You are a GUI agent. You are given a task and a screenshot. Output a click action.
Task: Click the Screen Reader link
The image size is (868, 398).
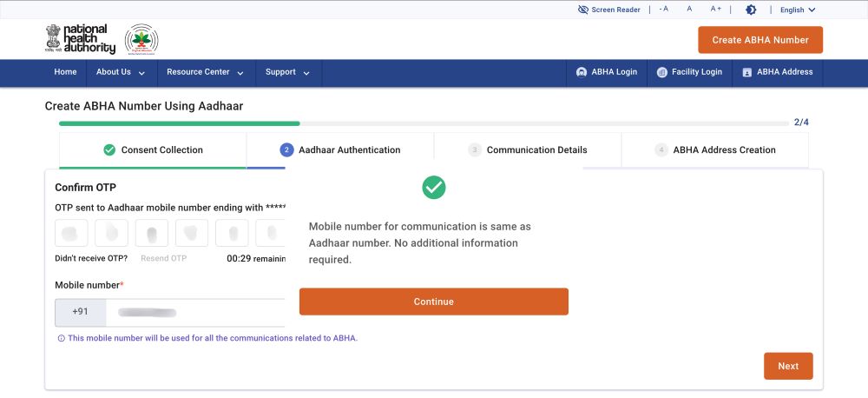609,10
